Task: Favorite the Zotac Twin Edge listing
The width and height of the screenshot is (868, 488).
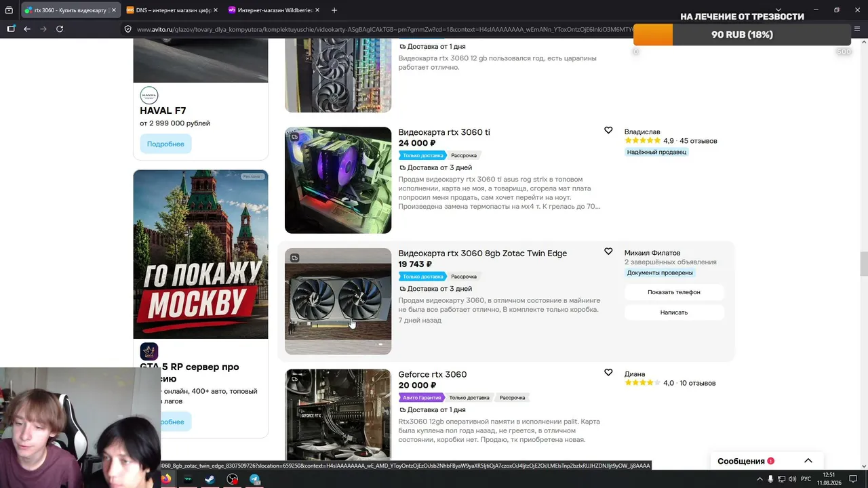Action: (x=608, y=251)
